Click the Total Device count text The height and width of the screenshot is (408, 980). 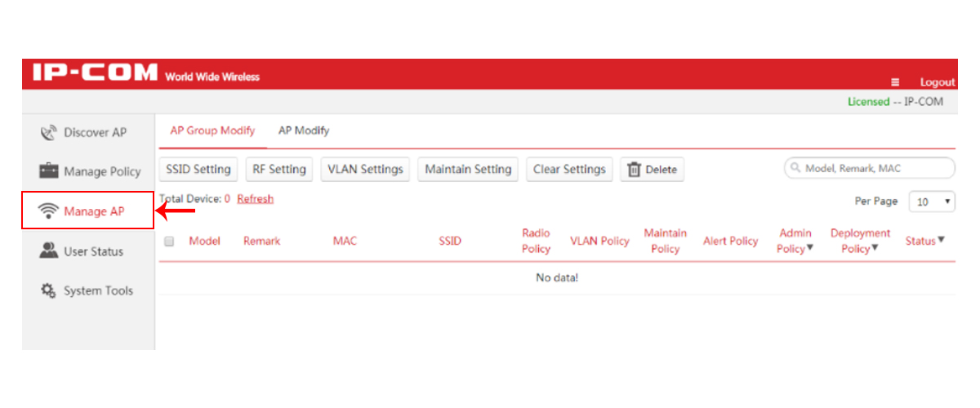195,198
